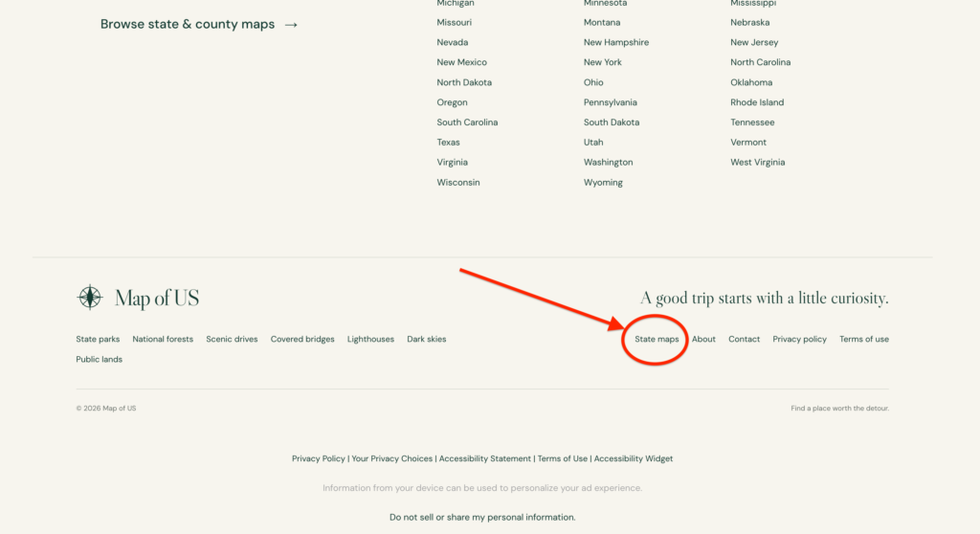Click the bottom Terms of Use link
This screenshot has height=534, width=980.
(x=563, y=459)
